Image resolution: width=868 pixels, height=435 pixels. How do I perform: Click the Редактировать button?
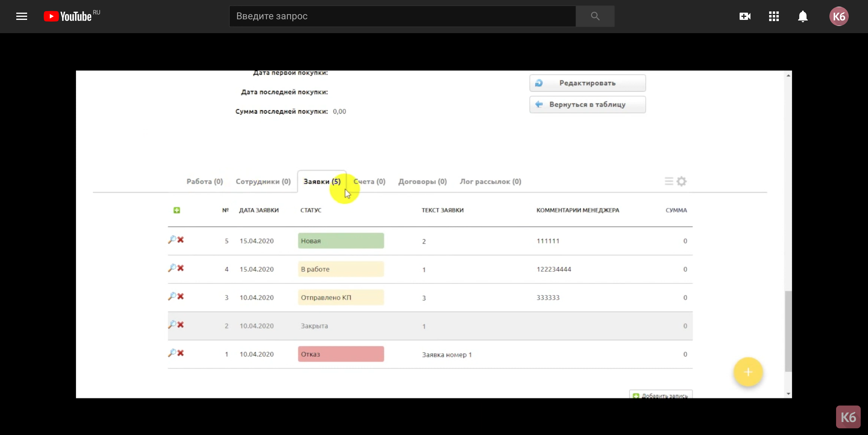click(587, 83)
